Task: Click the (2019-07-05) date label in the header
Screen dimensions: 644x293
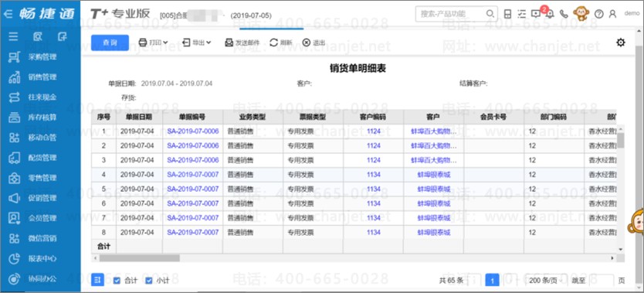Action: 251,15
